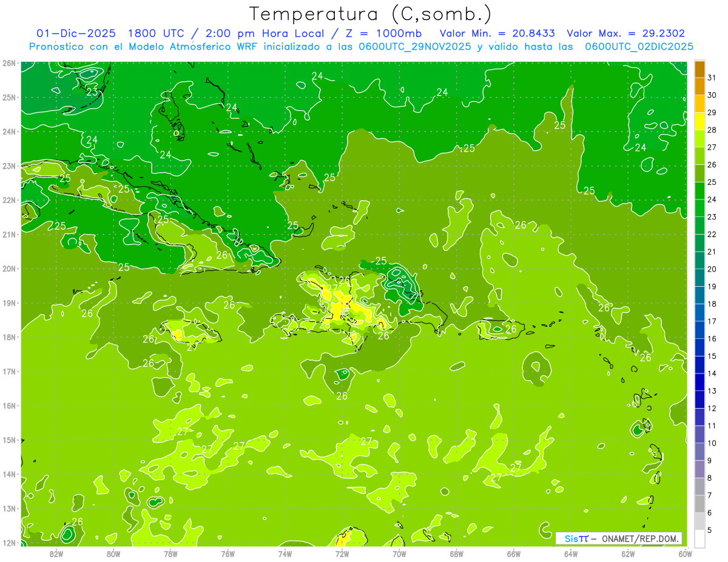The width and height of the screenshot is (728, 562).
Task: Click the '29' label on the color bar
Action: (x=712, y=112)
